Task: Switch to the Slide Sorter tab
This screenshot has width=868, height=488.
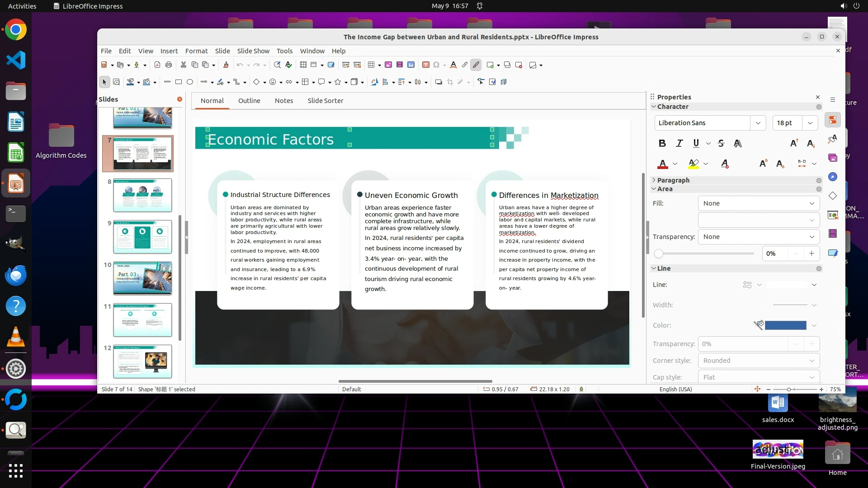Action: pyautogui.click(x=325, y=101)
